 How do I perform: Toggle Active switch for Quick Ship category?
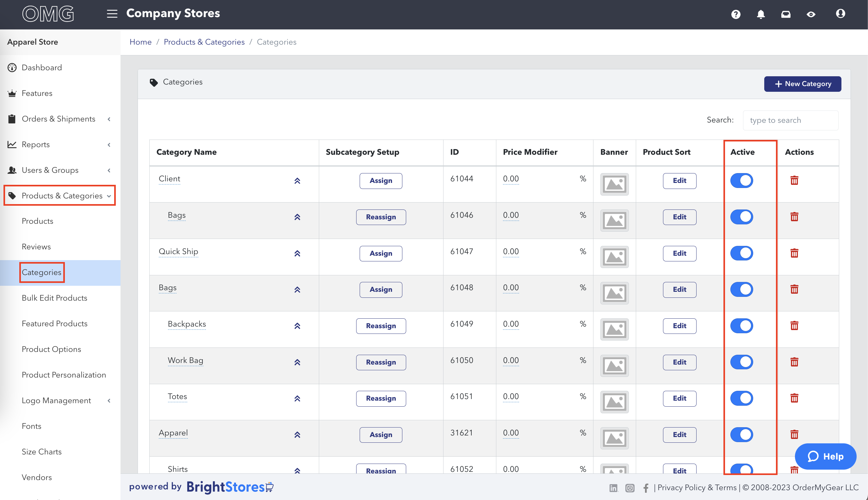[x=741, y=253]
